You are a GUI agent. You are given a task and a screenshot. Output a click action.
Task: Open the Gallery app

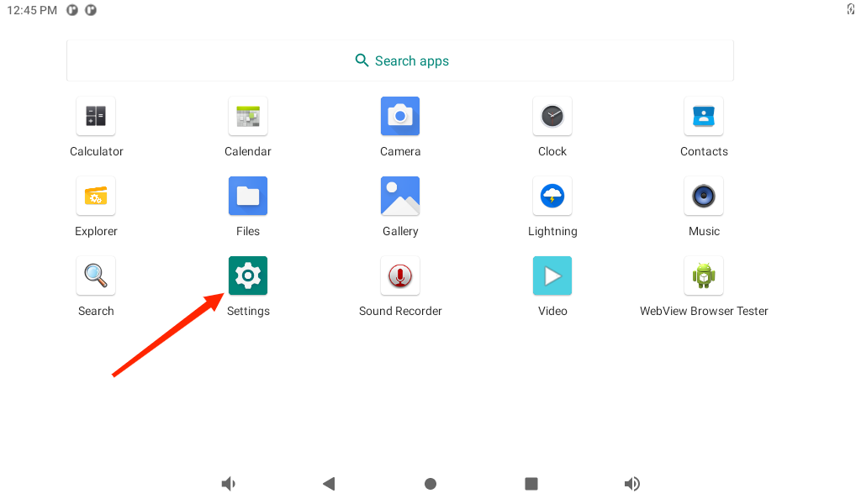[x=400, y=196]
